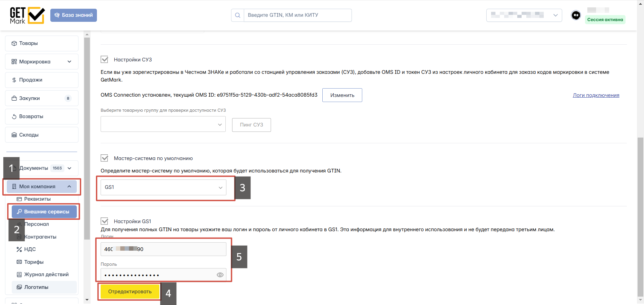Click the Пинг СУЗ button

click(252, 125)
